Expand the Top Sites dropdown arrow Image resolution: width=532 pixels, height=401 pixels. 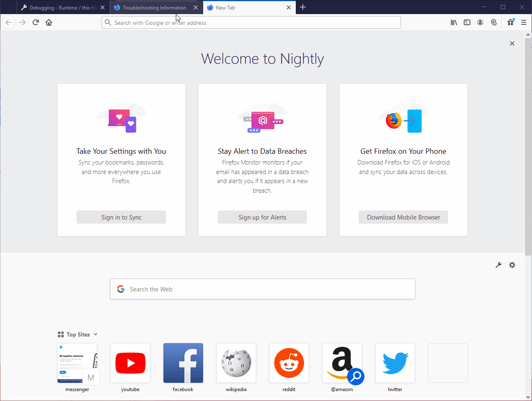click(96, 334)
